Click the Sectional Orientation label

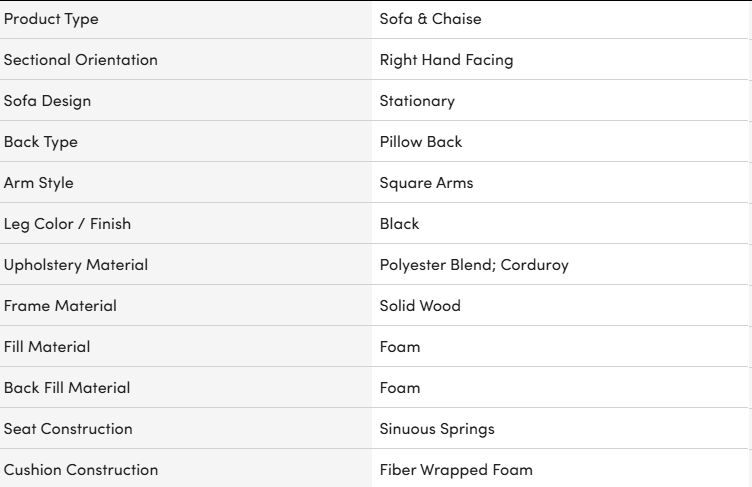point(81,60)
